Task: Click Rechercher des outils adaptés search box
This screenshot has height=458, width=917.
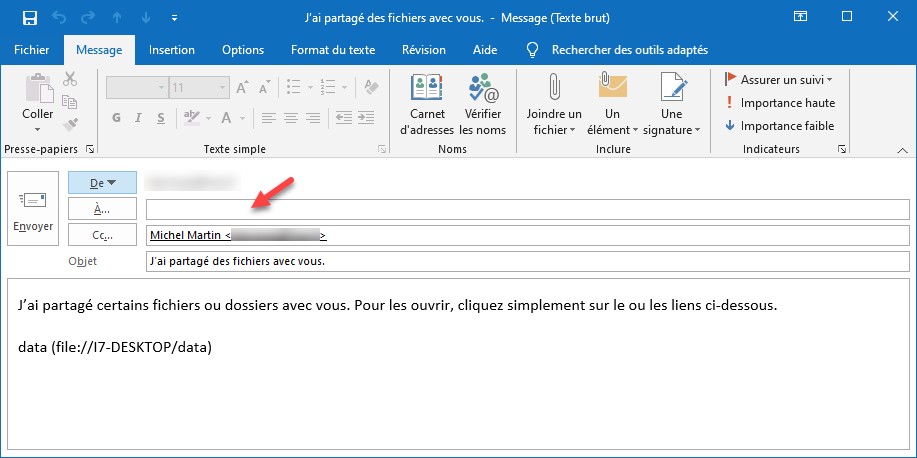Action: tap(629, 50)
